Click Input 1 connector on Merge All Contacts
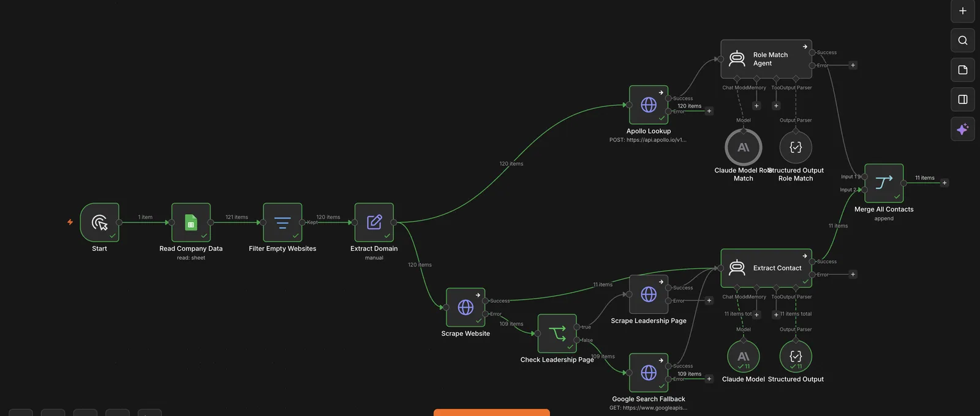Viewport: 980px width, 416px height. point(864,177)
